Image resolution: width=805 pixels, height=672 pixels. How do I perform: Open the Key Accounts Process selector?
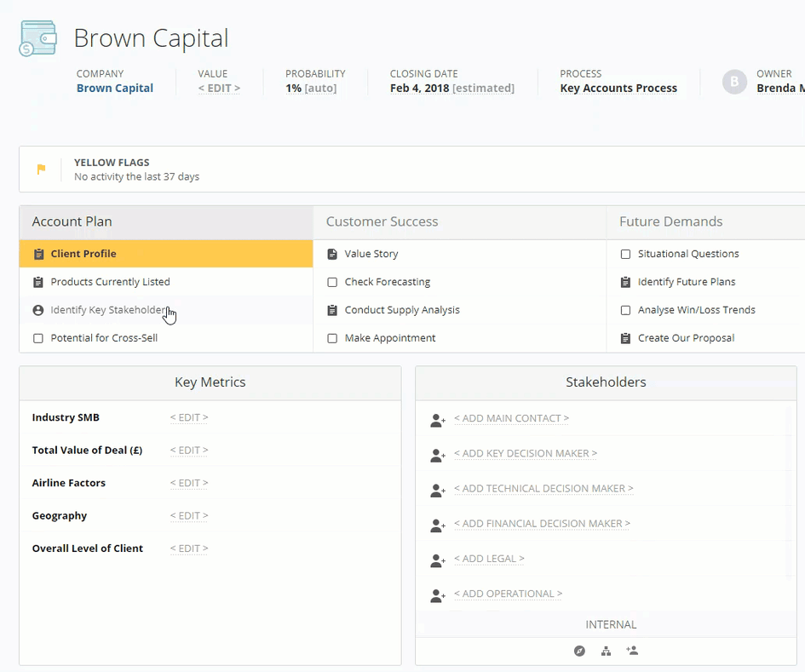pyautogui.click(x=618, y=88)
